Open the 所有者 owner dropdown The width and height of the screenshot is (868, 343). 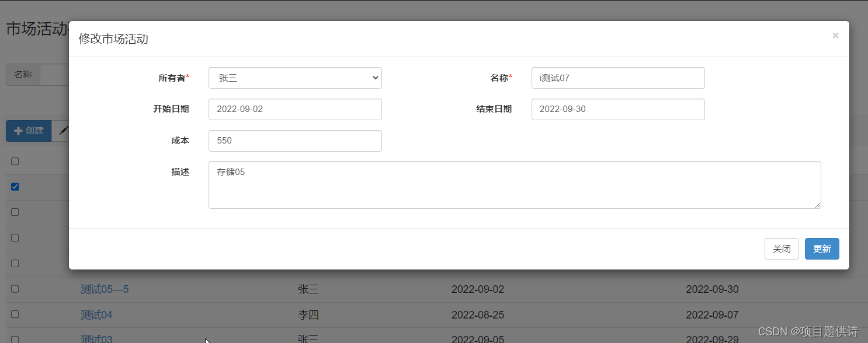[295, 78]
